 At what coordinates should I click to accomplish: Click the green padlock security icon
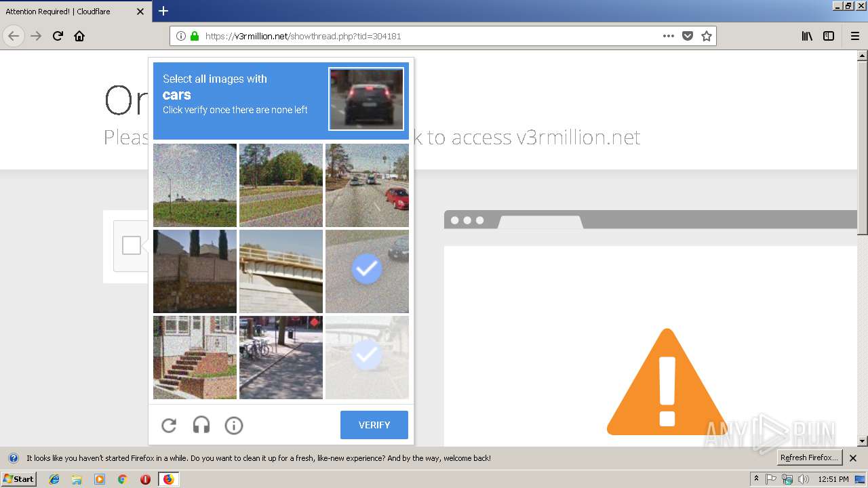(x=195, y=36)
